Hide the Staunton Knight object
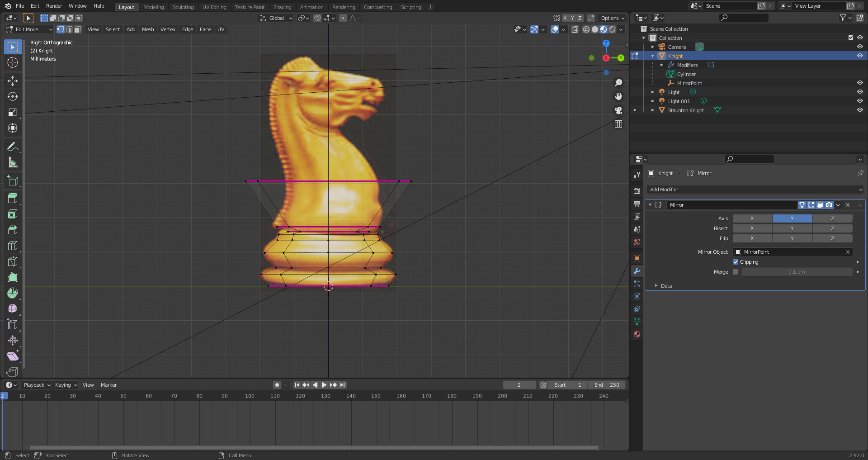 (x=860, y=110)
